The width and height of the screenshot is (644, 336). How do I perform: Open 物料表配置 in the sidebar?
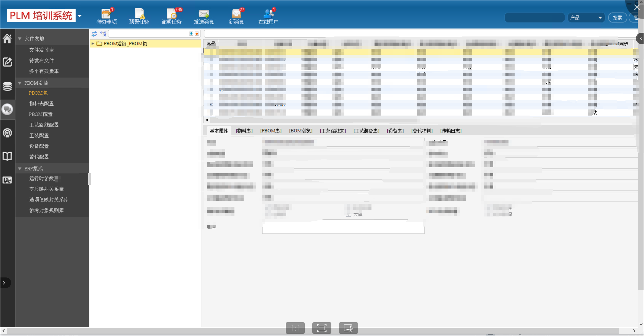click(41, 103)
